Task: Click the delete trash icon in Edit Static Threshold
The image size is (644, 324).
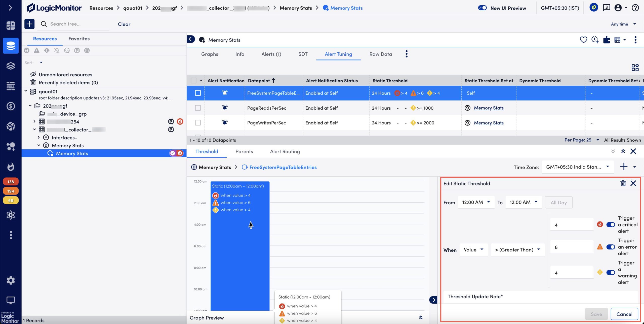Action: click(623, 184)
